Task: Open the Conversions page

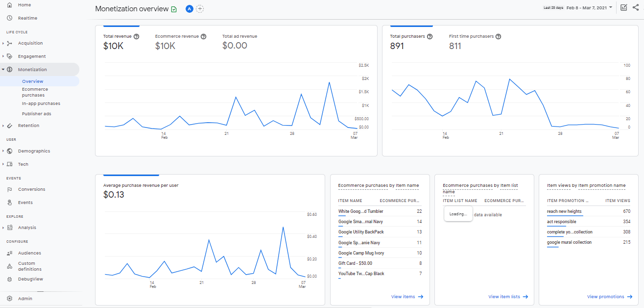Action: pyautogui.click(x=31, y=189)
